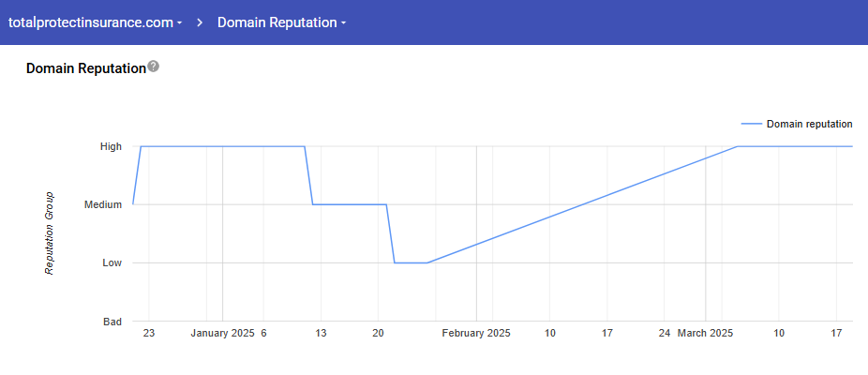868x375 pixels.
Task: Click the Domain Reputation section heading
Action: tap(86, 68)
